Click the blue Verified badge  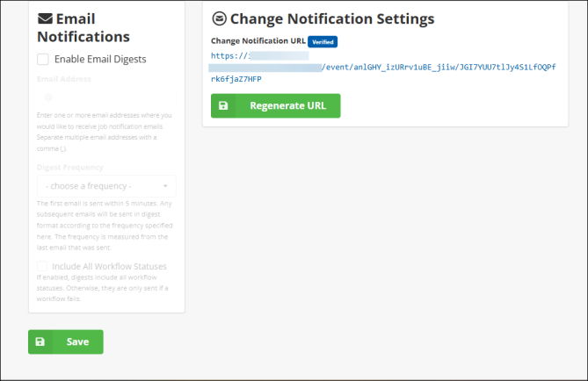(x=323, y=41)
